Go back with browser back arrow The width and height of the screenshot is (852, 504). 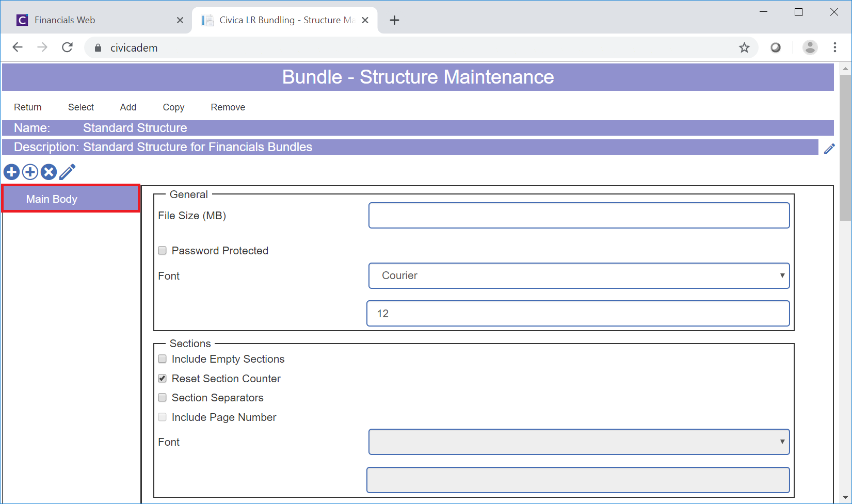pos(18,47)
